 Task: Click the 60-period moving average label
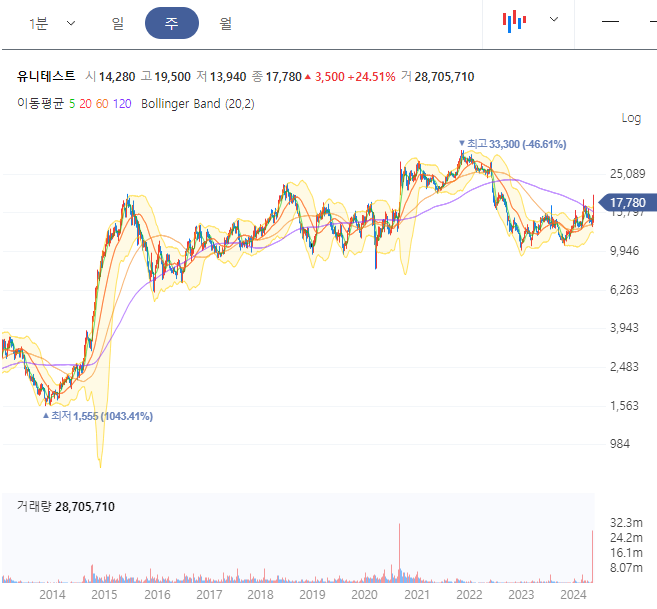tap(102, 104)
